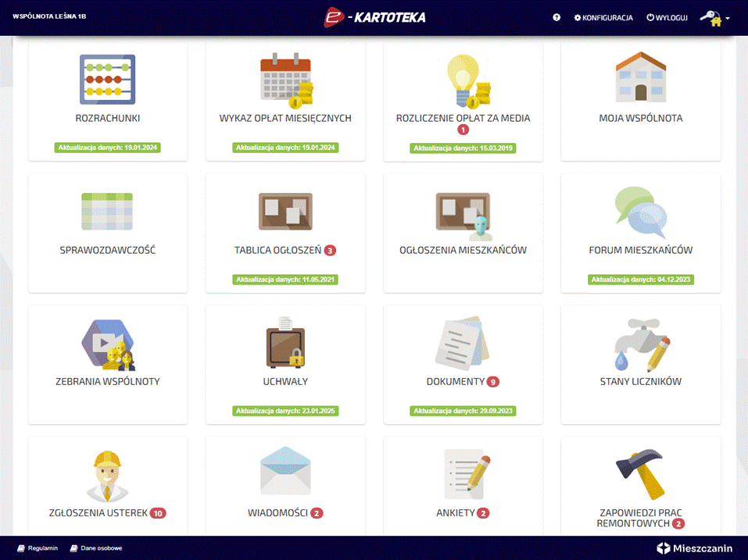
Task: Open Moja Wspólnota house icon
Action: [641, 77]
